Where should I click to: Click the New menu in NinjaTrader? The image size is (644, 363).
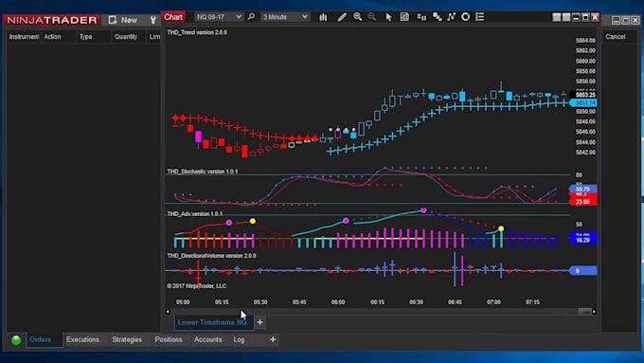[x=123, y=20]
